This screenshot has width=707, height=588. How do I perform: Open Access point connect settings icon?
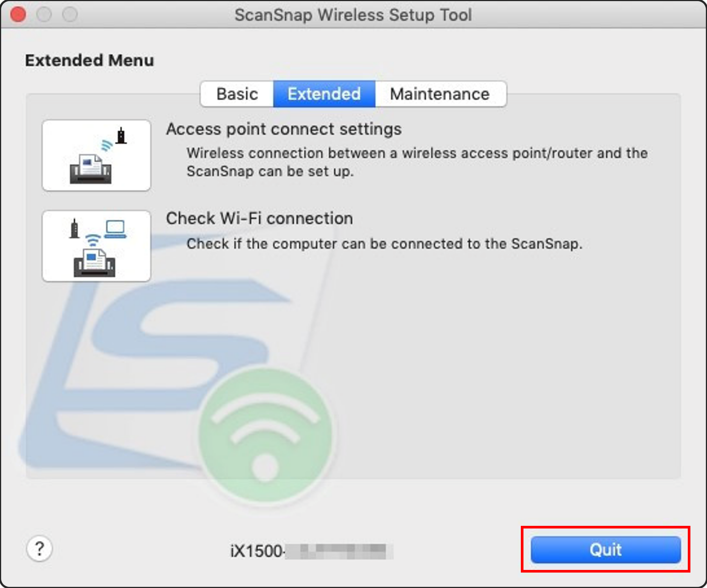[96, 155]
